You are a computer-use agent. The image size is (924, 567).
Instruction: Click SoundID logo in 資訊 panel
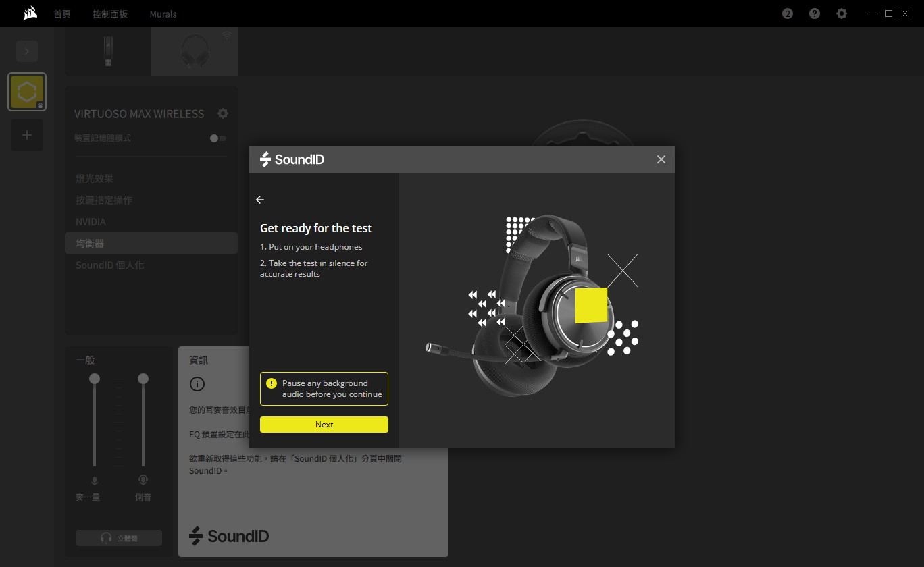229,536
